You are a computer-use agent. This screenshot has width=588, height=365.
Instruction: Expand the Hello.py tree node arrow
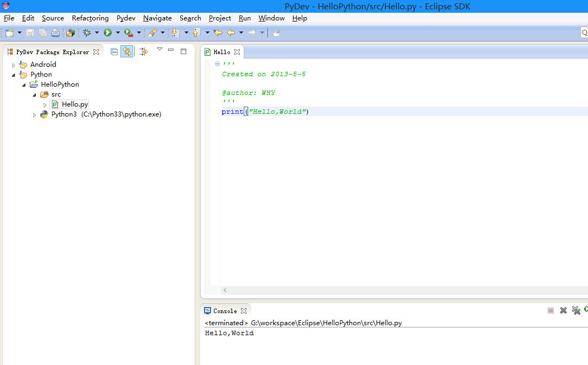[x=45, y=105]
